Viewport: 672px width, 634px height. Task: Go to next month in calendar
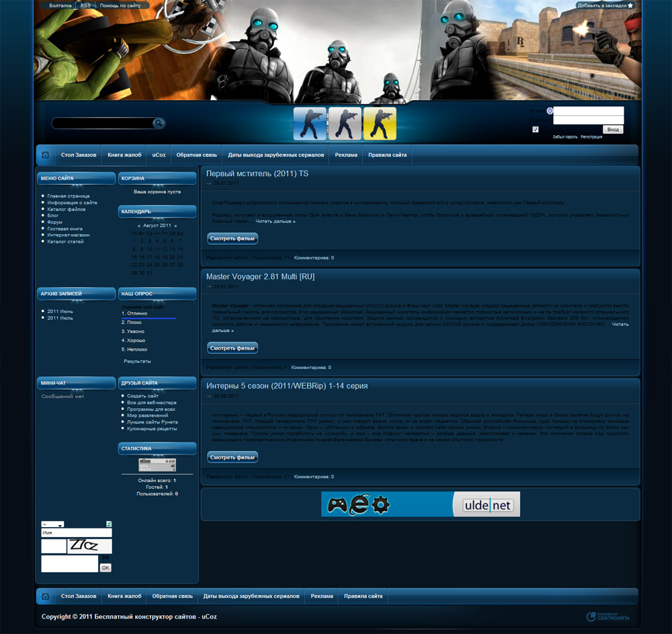coord(175,226)
